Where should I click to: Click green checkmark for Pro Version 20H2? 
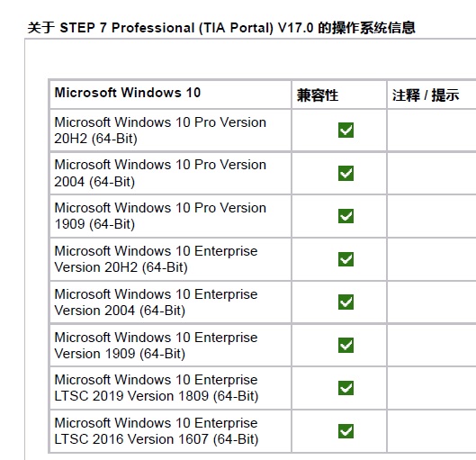(x=346, y=130)
